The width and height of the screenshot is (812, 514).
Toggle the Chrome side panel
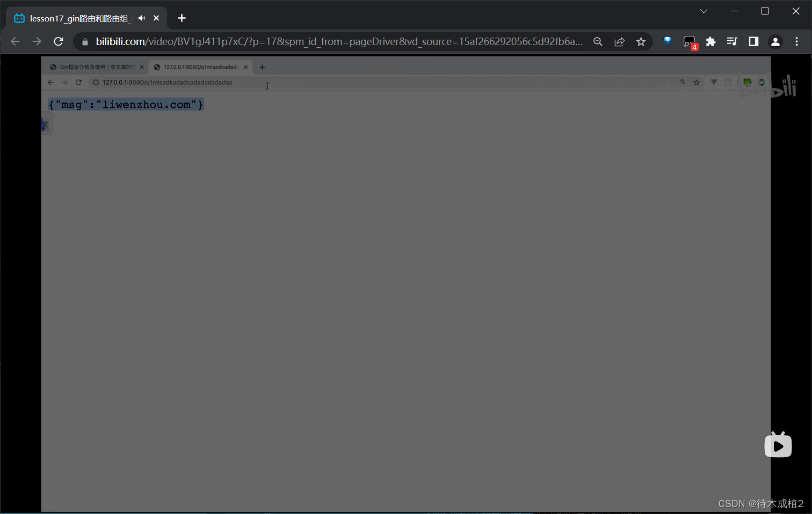[x=753, y=42]
